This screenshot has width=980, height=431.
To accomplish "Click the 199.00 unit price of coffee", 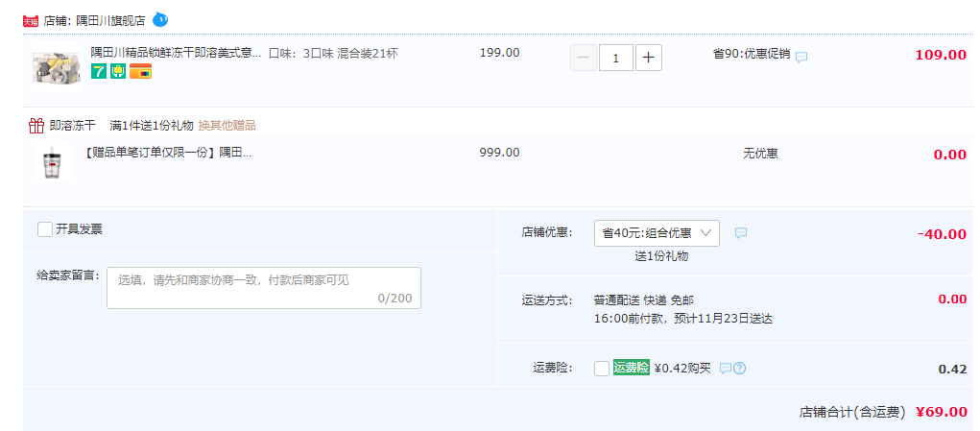I will (x=499, y=53).
